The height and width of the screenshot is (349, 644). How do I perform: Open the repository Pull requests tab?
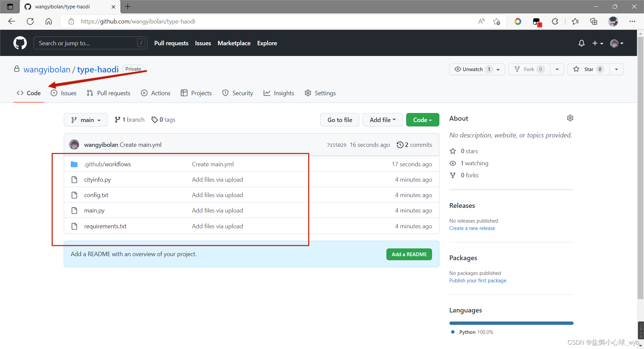click(x=108, y=93)
